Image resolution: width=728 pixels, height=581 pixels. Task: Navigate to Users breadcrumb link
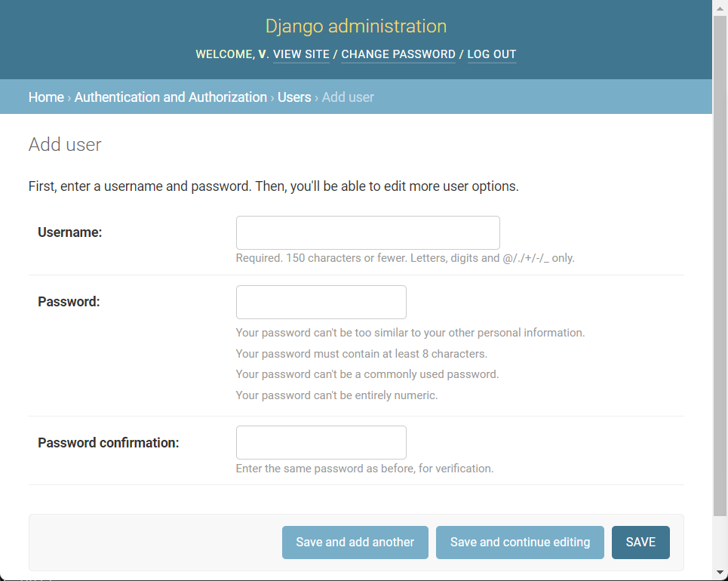[294, 97]
